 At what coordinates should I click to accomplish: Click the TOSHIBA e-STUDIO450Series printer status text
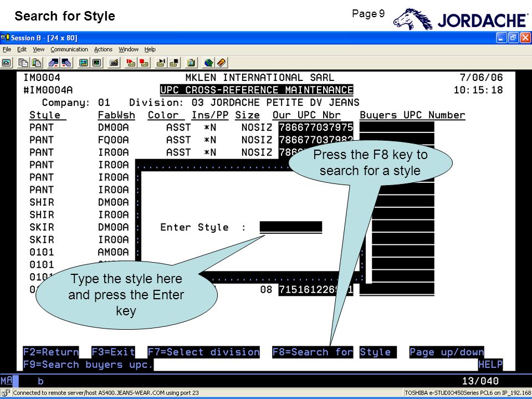468,393
